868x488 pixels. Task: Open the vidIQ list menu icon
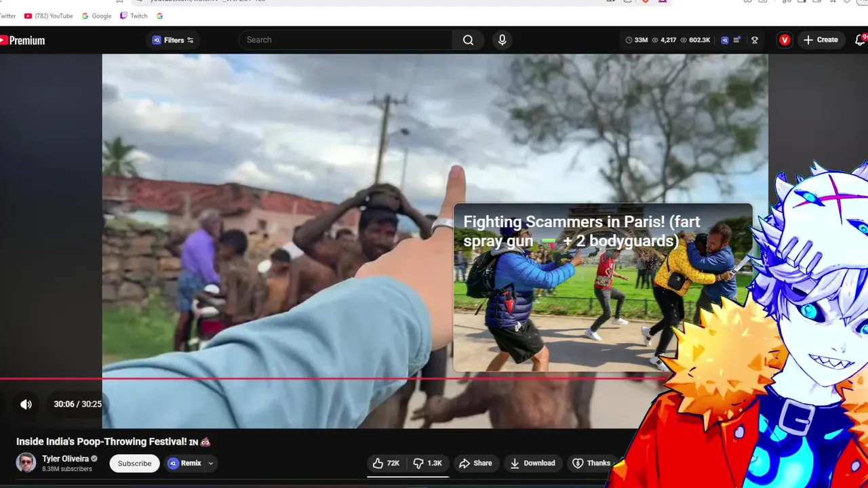point(737,40)
